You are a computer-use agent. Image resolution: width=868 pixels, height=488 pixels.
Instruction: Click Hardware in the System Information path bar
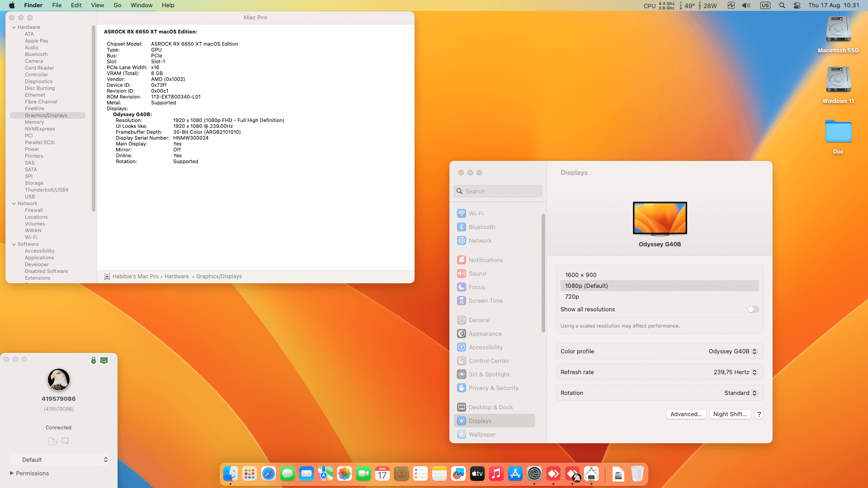point(177,277)
